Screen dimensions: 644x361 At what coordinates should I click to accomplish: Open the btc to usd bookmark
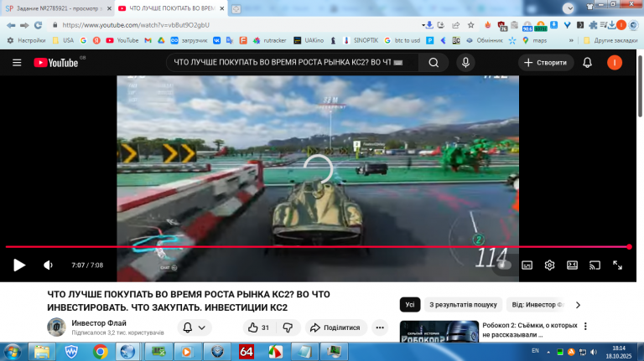pyautogui.click(x=402, y=40)
